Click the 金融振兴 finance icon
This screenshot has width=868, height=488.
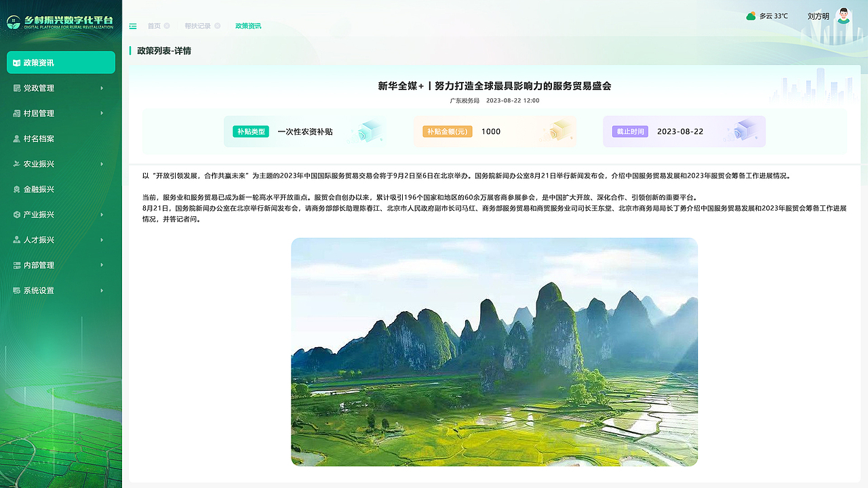(x=16, y=188)
